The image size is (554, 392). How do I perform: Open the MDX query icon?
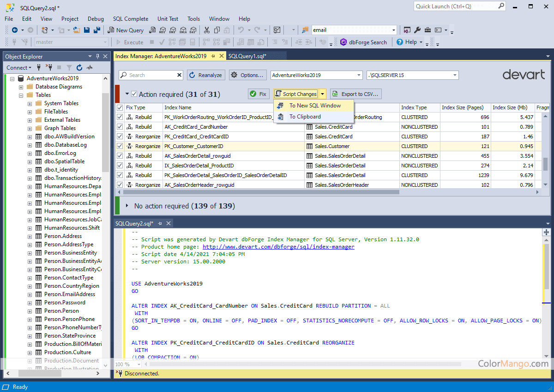click(162, 30)
